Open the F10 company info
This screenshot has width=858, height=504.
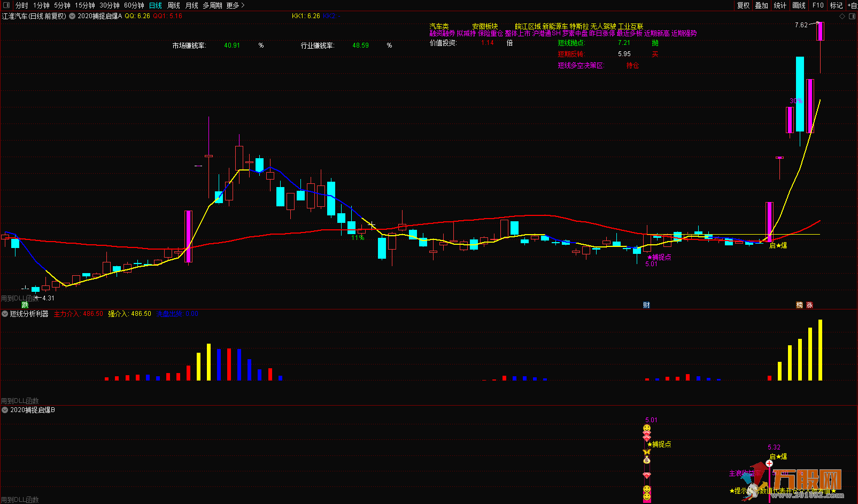[x=818, y=5]
